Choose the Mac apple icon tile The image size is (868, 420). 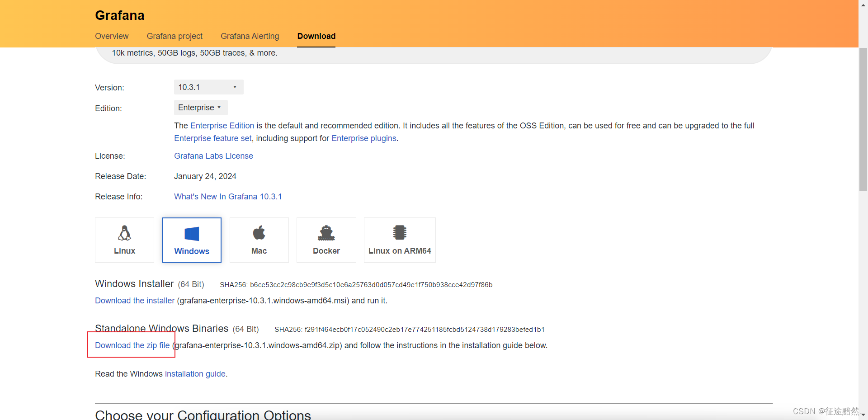[x=259, y=240]
